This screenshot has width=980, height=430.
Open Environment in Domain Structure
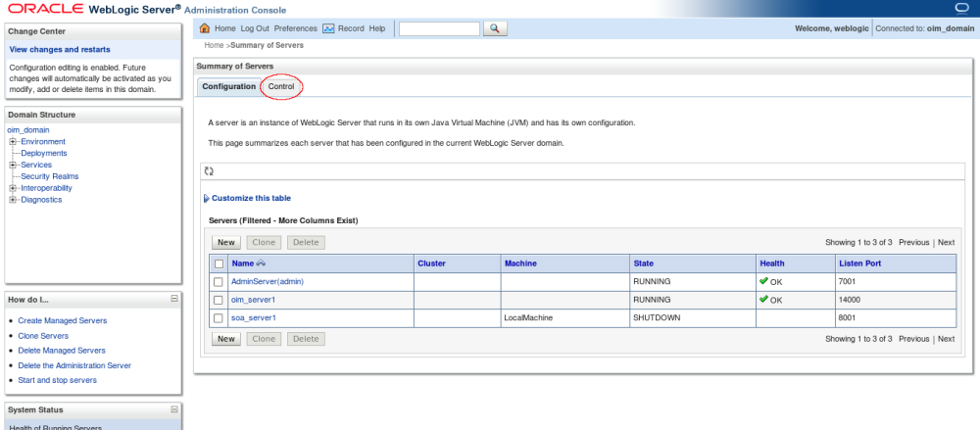pos(43,142)
